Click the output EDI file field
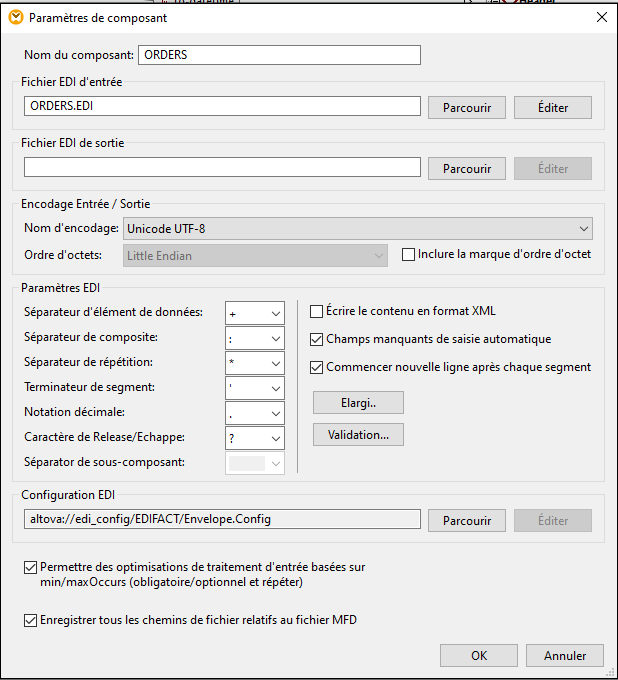The image size is (618, 680). 222,168
